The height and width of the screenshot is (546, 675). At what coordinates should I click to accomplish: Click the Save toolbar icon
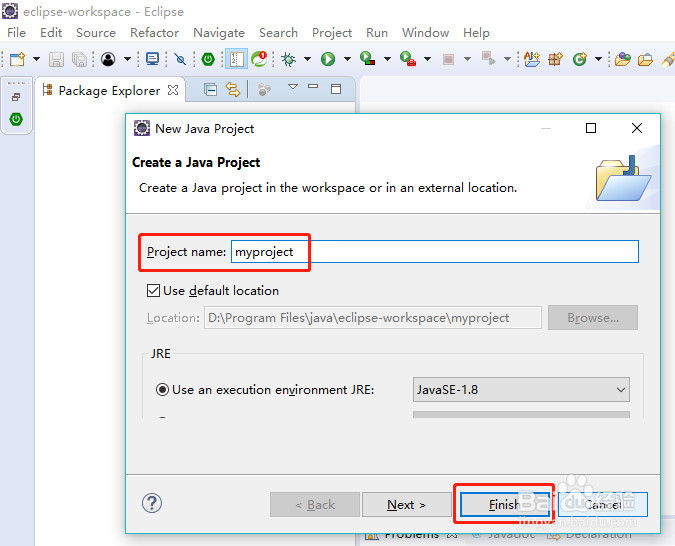[x=56, y=59]
